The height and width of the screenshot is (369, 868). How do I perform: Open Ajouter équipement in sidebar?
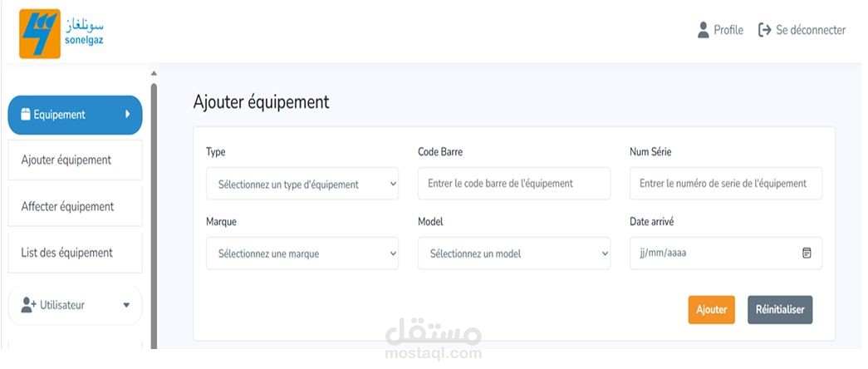pyautogui.click(x=66, y=160)
